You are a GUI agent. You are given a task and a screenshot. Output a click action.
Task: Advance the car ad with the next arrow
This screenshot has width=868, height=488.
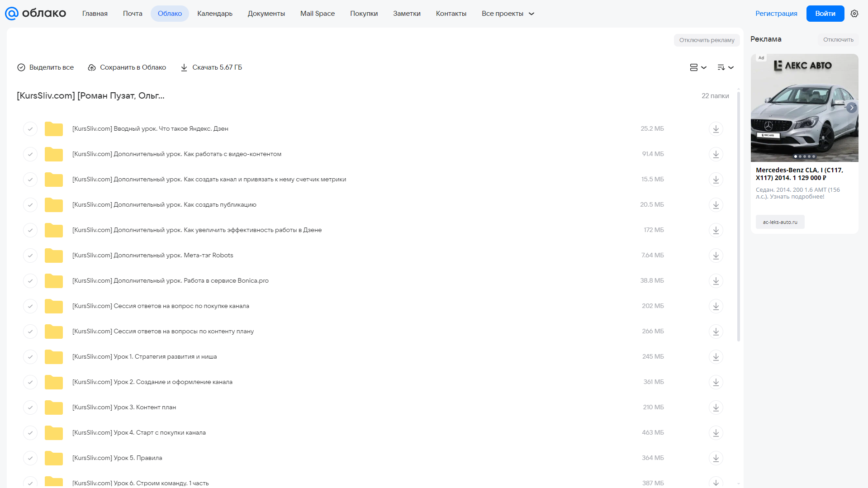pos(851,108)
